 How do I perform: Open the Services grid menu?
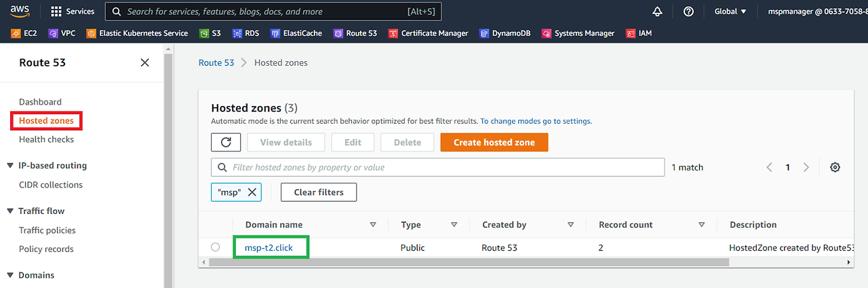pos(73,12)
